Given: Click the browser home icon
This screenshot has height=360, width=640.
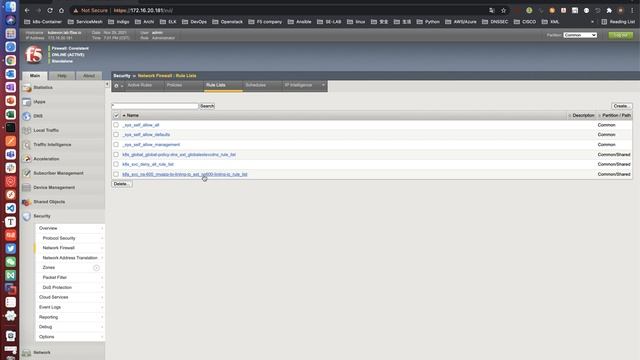Looking at the screenshot, I should [61, 10].
